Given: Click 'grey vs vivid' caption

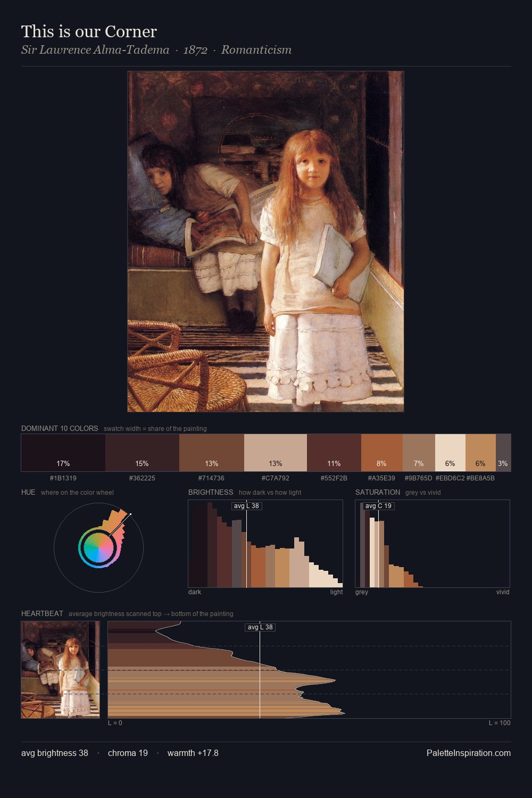Looking at the screenshot, I should coord(423,493).
